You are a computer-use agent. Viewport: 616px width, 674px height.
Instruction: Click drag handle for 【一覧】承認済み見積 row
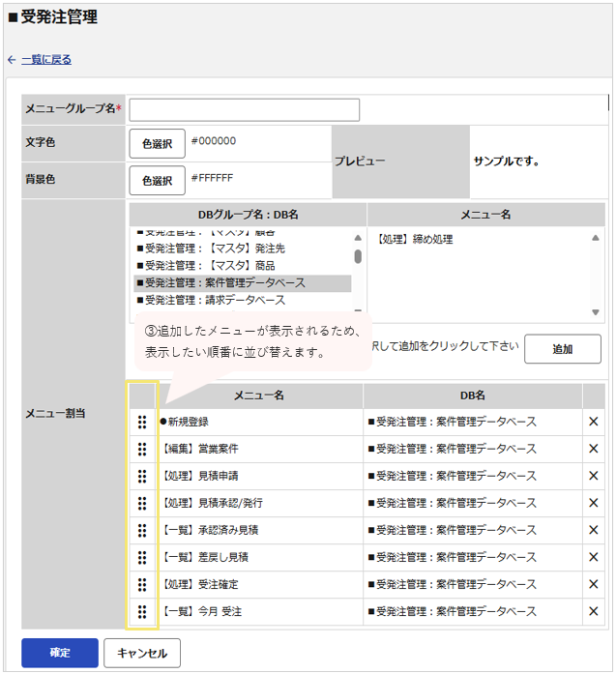coord(142,531)
